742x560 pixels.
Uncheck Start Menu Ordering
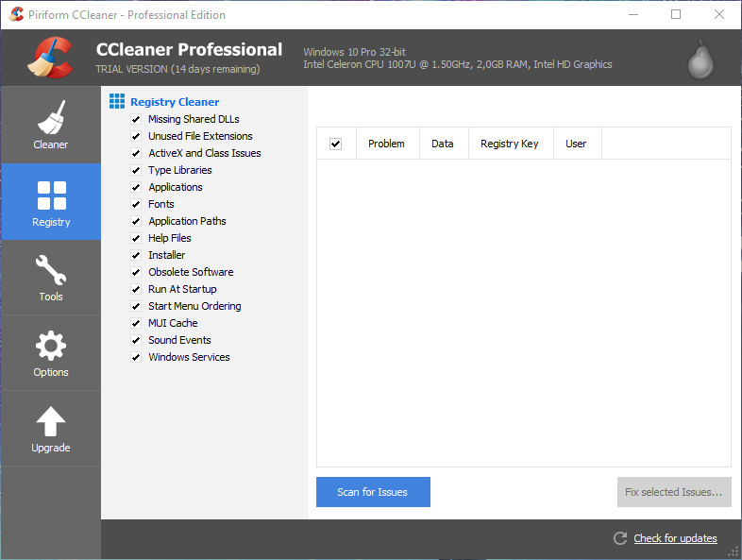pos(136,306)
